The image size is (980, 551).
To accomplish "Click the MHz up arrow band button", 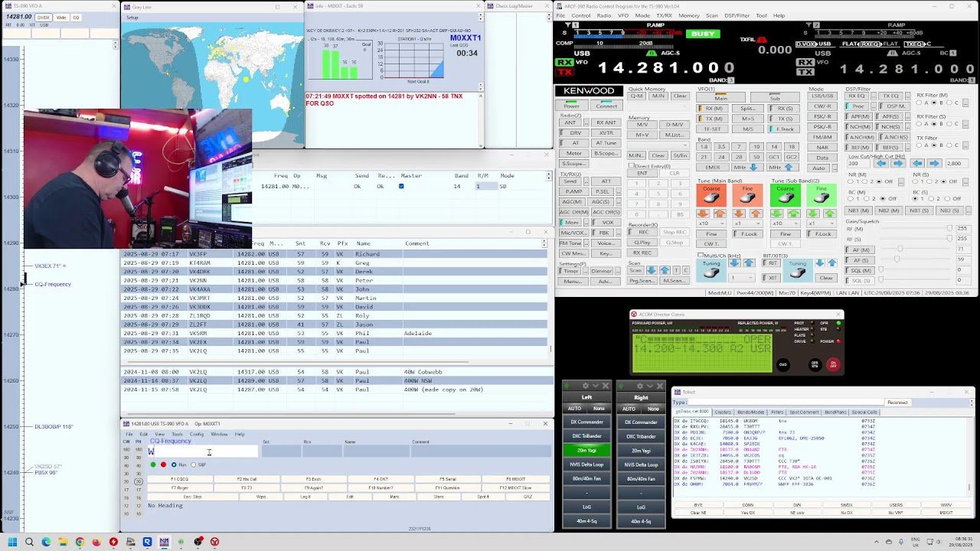I will coord(782,167).
